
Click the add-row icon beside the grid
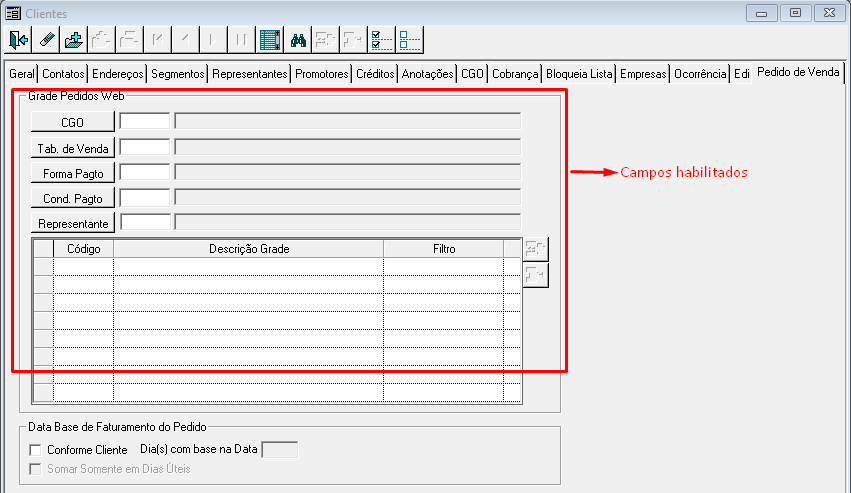pos(536,249)
